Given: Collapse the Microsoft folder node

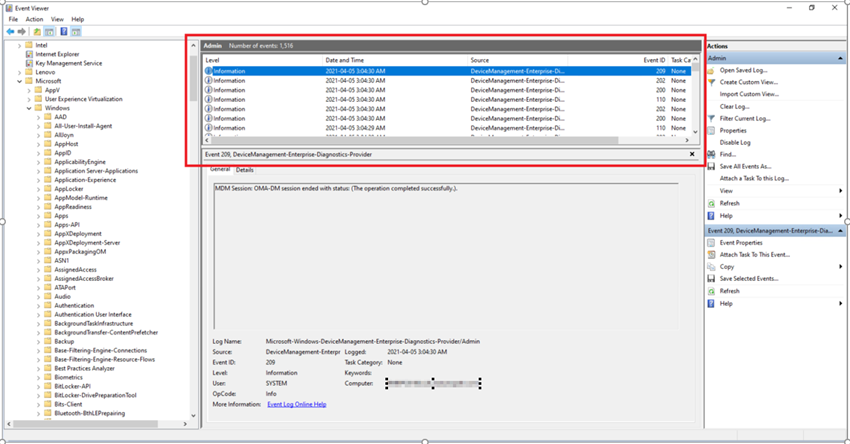Looking at the screenshot, I should click(20, 81).
